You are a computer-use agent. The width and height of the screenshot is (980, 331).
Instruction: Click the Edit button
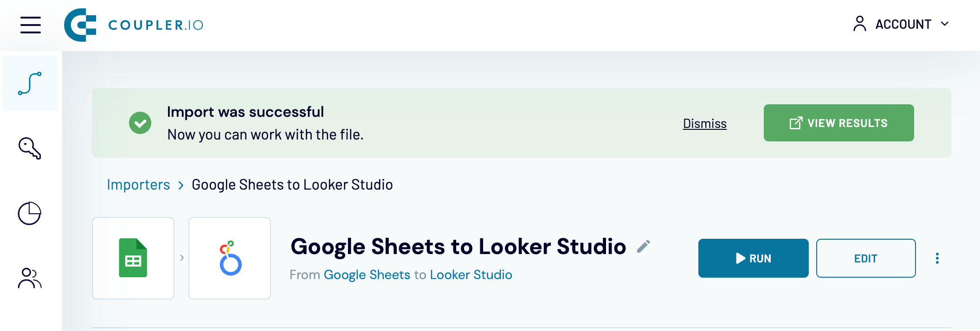pos(866,258)
